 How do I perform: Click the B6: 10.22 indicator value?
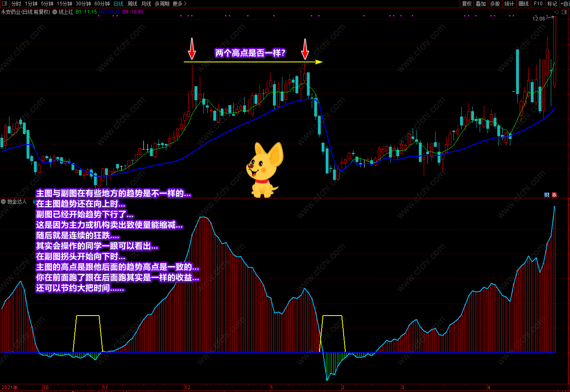pos(110,12)
